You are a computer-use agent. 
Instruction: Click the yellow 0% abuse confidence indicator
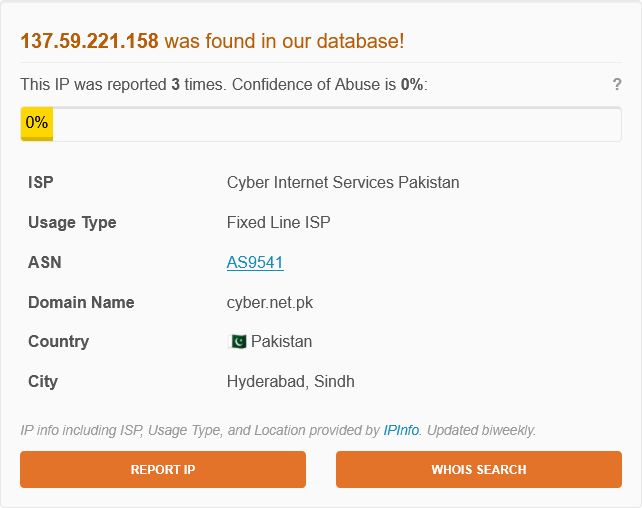[x=37, y=123]
